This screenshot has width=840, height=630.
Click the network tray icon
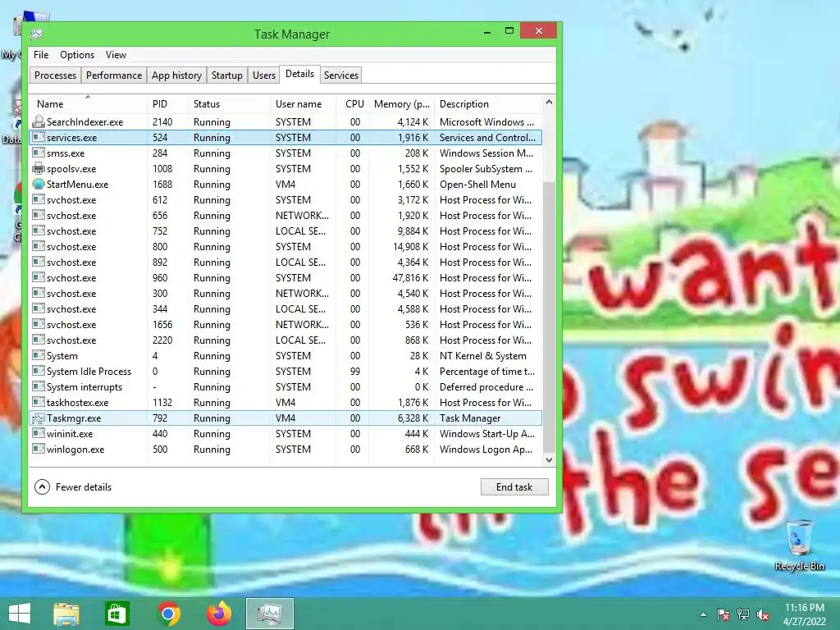pos(743,614)
